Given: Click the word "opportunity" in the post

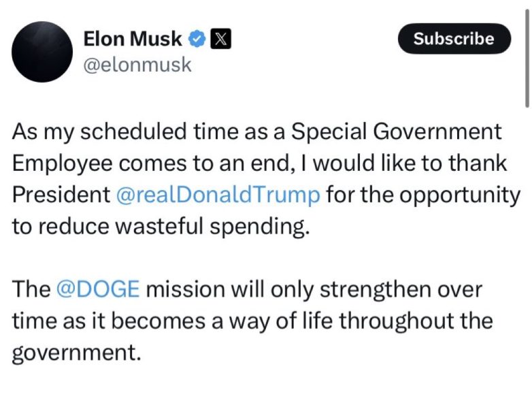Looking at the screenshot, I should tap(459, 196).
